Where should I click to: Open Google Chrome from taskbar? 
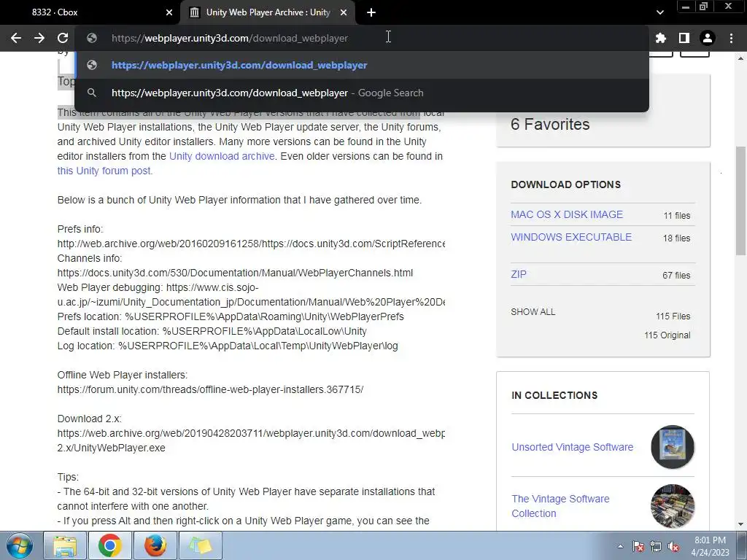point(109,545)
